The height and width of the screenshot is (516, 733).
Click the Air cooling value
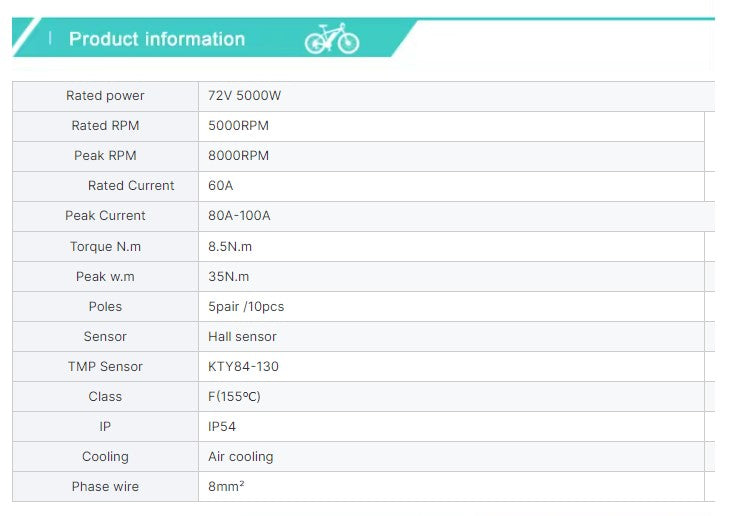pyautogui.click(x=240, y=456)
